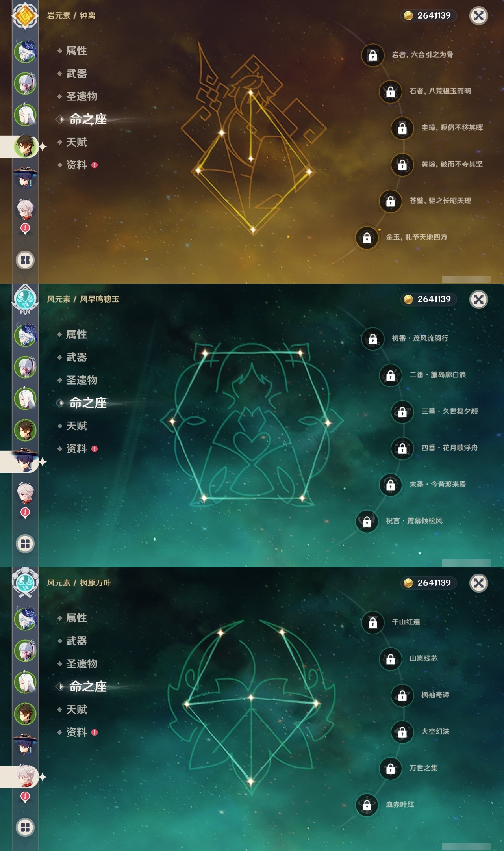The width and height of the screenshot is (504, 851).
Task: Select the lock icon next to 末番·今昔渡来殿
Action: 390,485
